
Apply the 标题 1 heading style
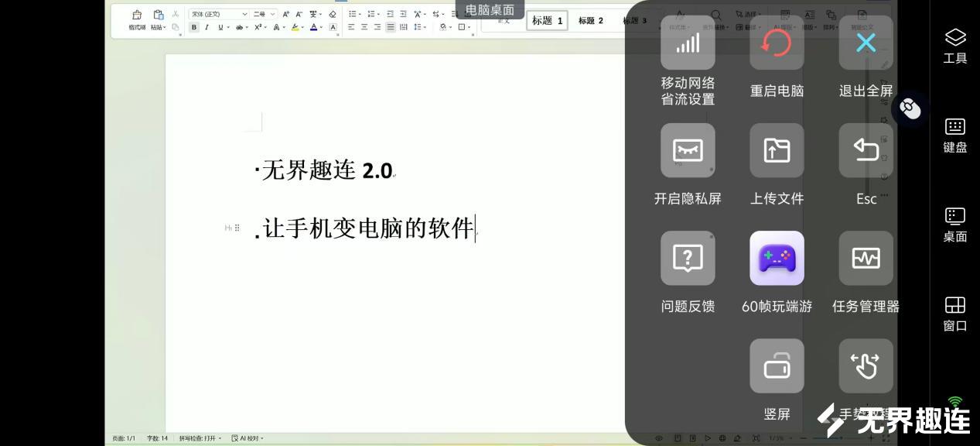coord(548,20)
